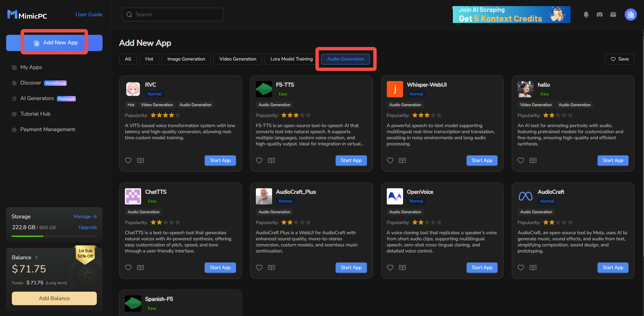Favorite the hallo app heart icon
Screen dimensions: 644x316
click(521, 161)
